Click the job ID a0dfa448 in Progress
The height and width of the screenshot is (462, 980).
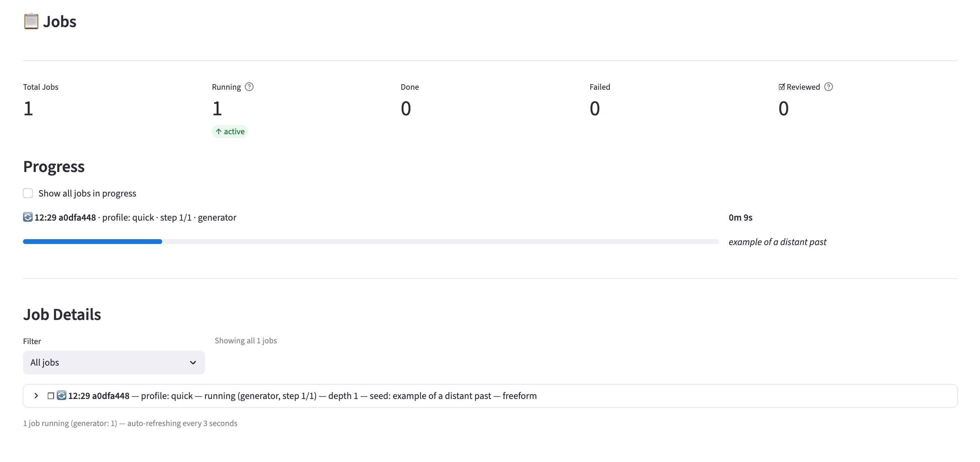pos(77,218)
